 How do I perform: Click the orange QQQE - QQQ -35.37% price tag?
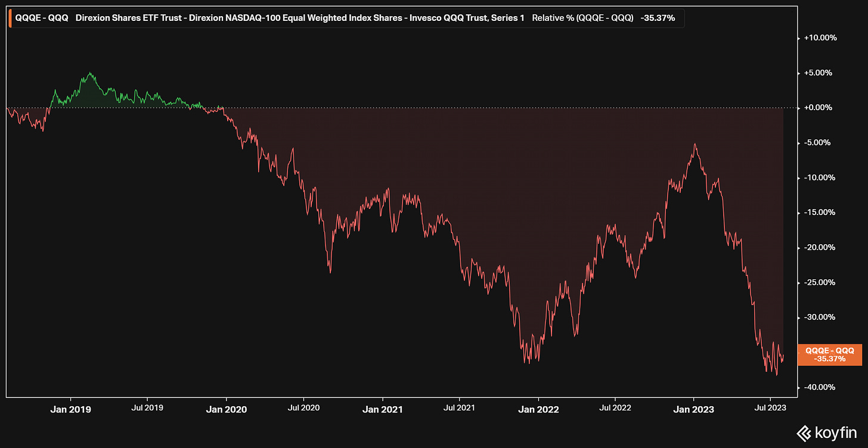(829, 354)
